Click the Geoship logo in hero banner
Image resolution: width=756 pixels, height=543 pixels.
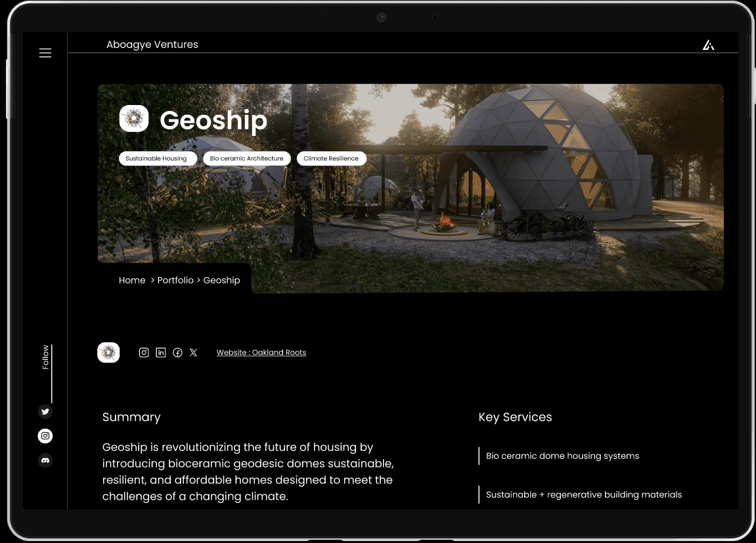(x=134, y=119)
